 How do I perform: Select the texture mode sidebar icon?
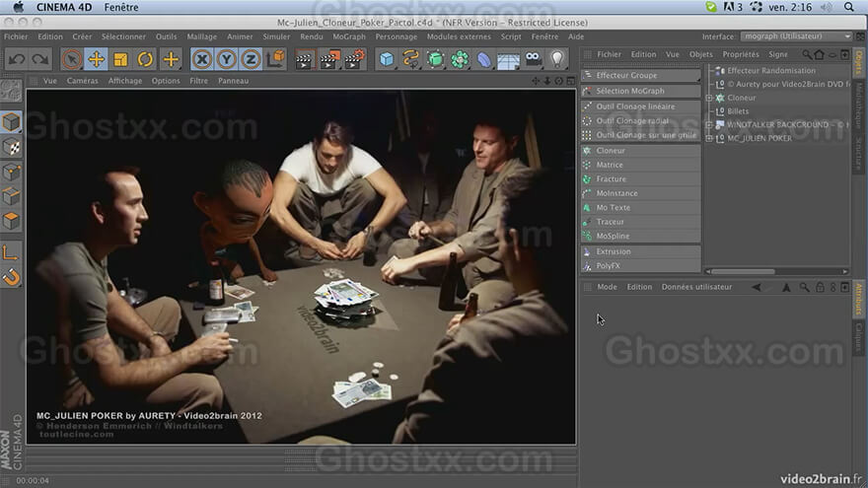click(x=11, y=147)
